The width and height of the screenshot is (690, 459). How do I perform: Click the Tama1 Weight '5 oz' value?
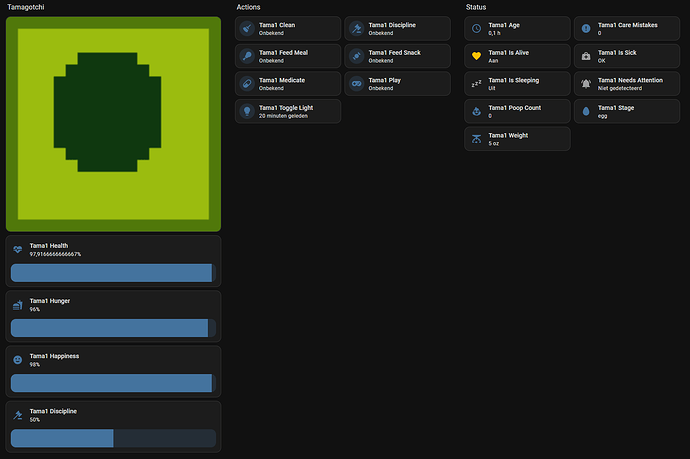pyautogui.click(x=493, y=143)
